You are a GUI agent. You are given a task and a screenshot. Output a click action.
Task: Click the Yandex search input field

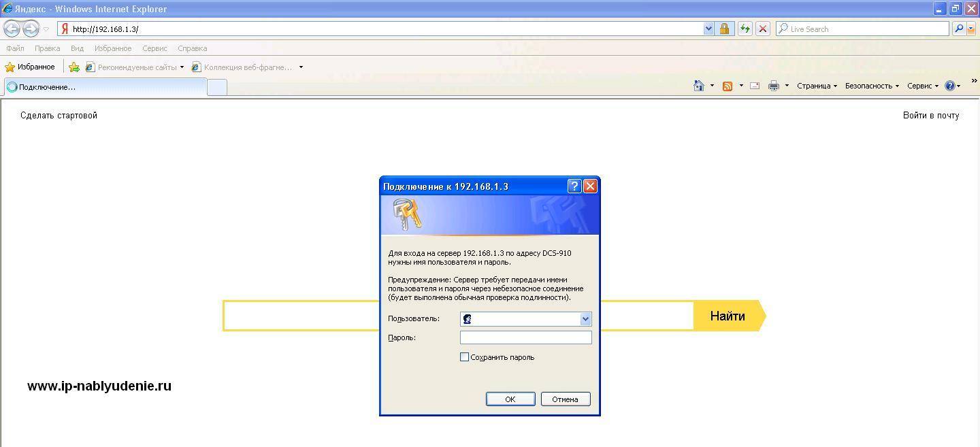click(458, 316)
